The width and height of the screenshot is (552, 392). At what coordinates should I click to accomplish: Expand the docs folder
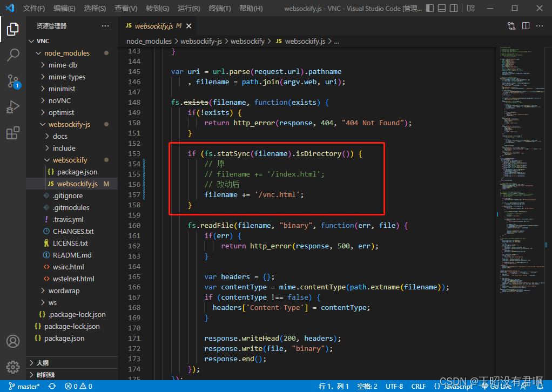click(x=72, y=136)
